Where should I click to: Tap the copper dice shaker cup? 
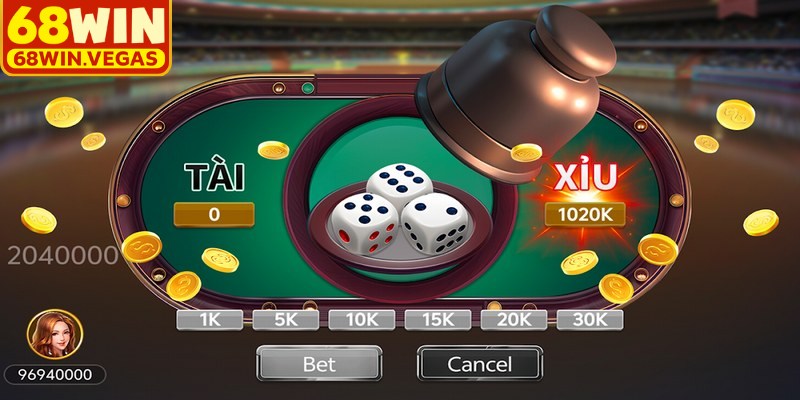coord(516,92)
